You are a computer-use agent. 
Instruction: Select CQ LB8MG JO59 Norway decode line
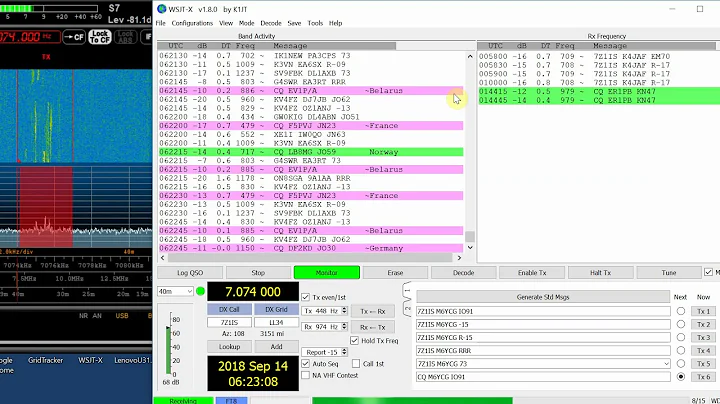(311, 152)
